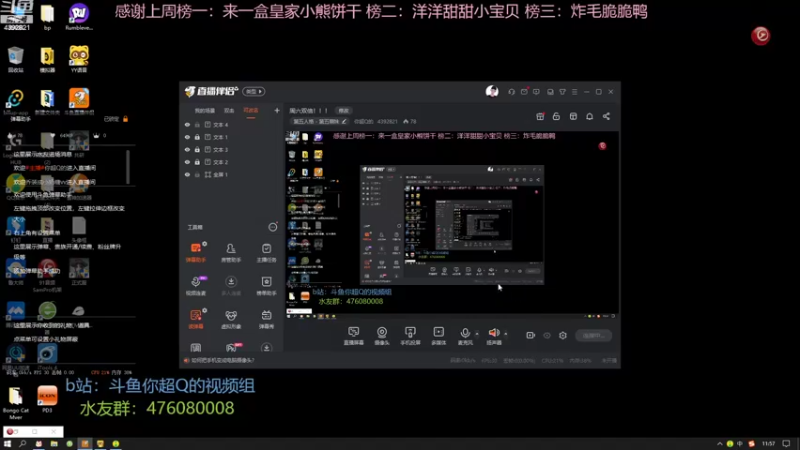800x450 pixels.
Task: Share the live room via share icon
Action: pos(606,116)
